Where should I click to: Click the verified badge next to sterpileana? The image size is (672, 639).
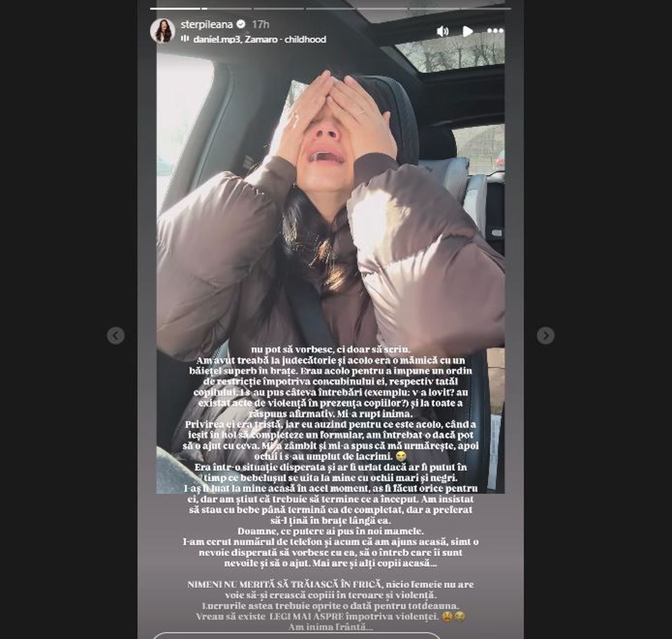[241, 24]
